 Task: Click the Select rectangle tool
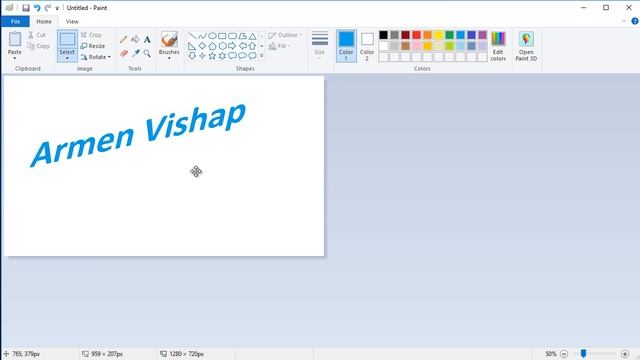[x=67, y=39]
